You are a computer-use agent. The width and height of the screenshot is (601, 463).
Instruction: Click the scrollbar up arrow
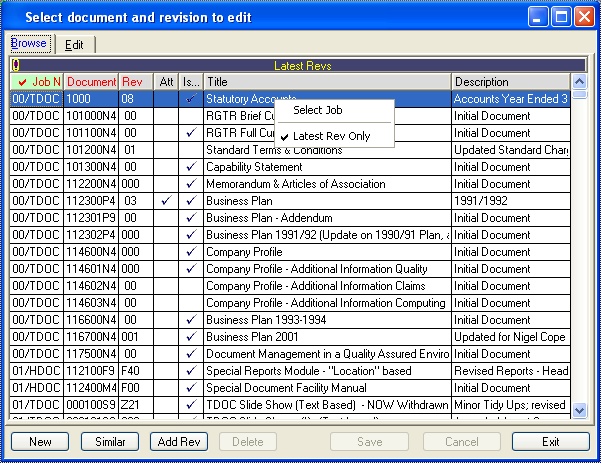(x=580, y=81)
